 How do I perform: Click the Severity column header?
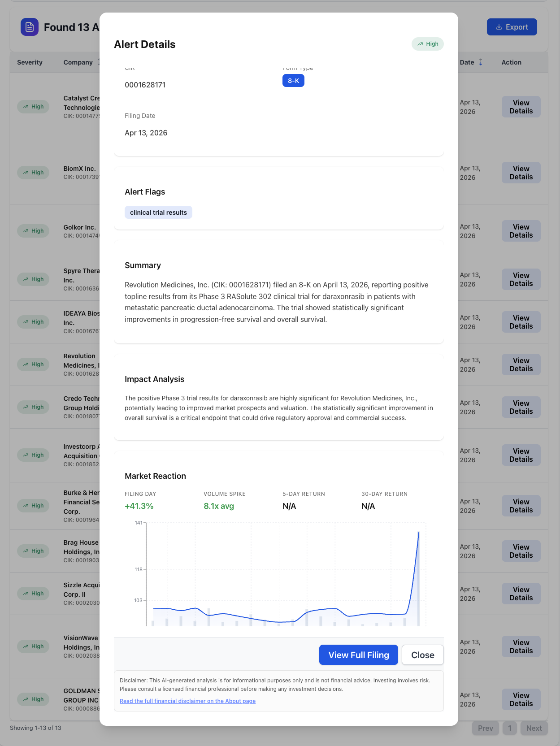pyautogui.click(x=30, y=62)
